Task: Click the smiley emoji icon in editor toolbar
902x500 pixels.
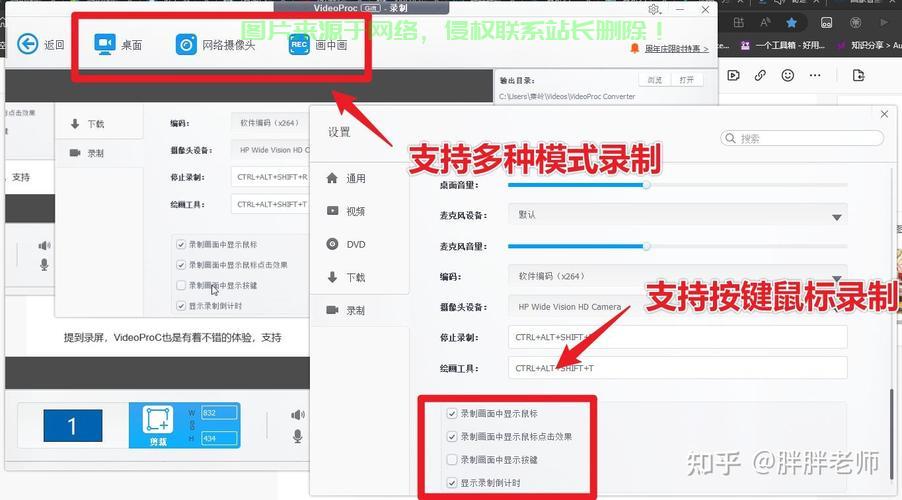Action: 788,75
